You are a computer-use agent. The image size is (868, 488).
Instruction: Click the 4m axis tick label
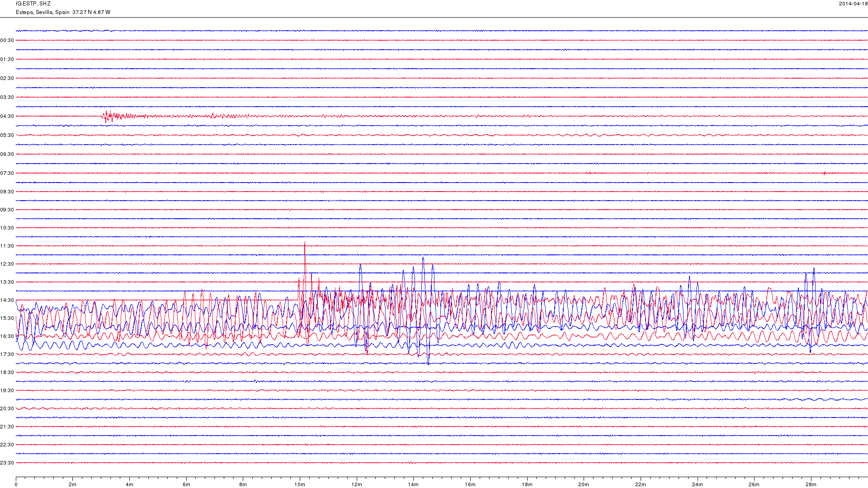tap(129, 484)
